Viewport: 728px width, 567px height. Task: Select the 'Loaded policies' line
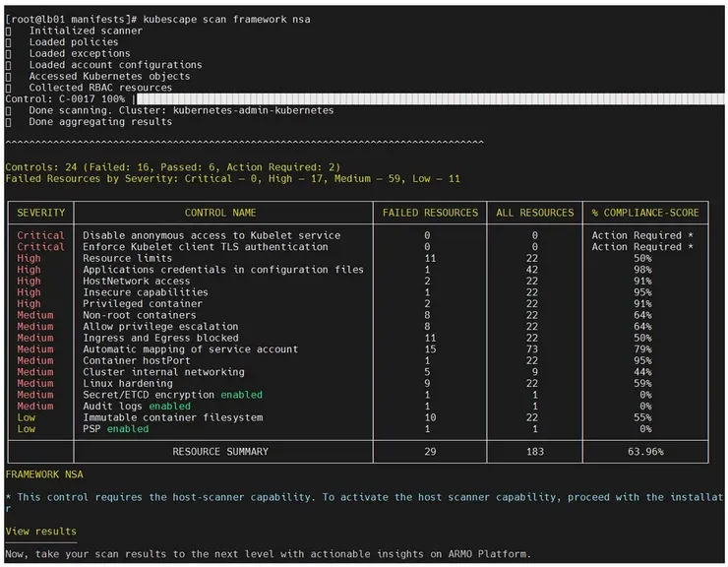(74, 41)
